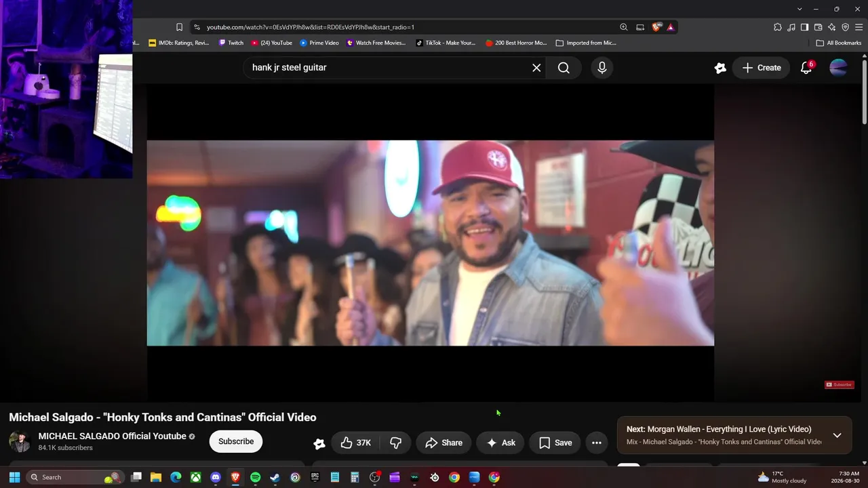The height and width of the screenshot is (488, 868).
Task: Launch Microsoft Edge from the taskbar
Action: point(176,477)
